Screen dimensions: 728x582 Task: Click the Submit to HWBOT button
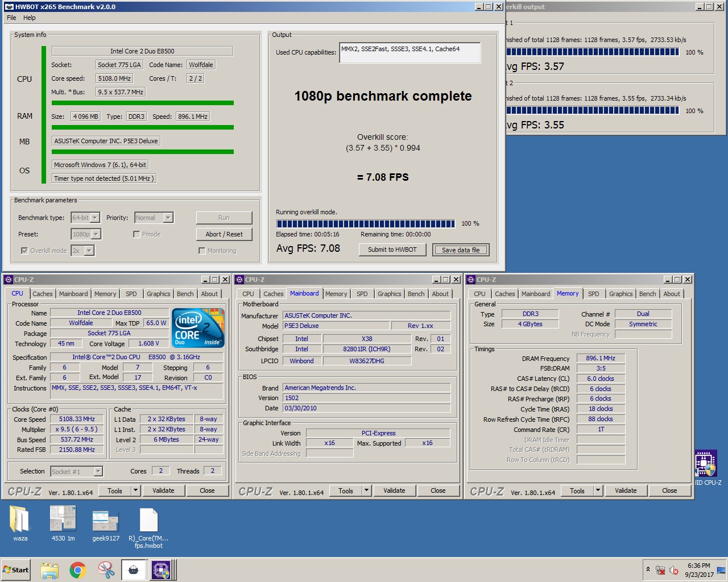pyautogui.click(x=392, y=250)
